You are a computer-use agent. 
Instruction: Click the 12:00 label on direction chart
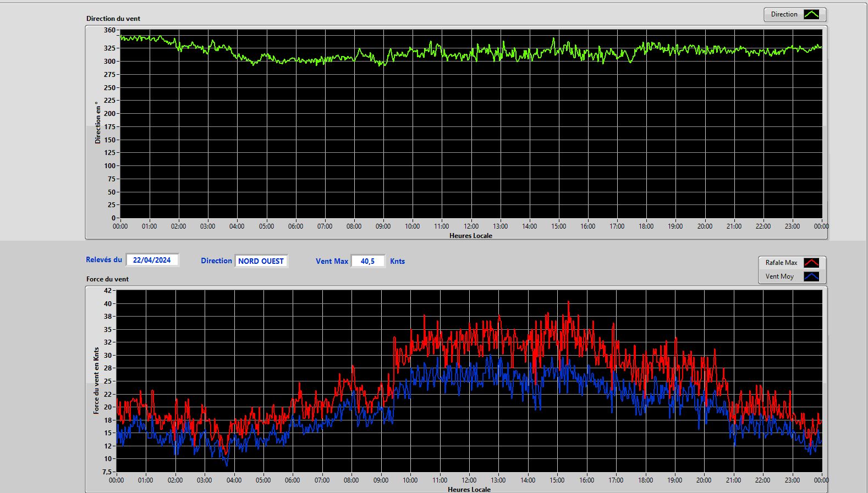click(471, 226)
